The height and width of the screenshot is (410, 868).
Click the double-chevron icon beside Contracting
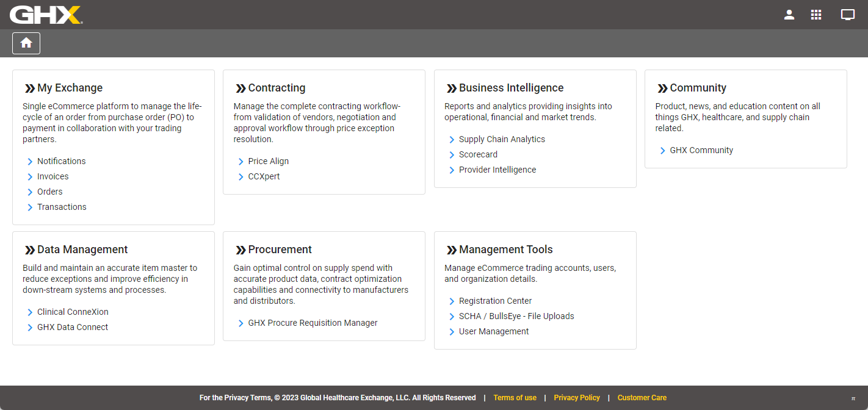point(241,88)
